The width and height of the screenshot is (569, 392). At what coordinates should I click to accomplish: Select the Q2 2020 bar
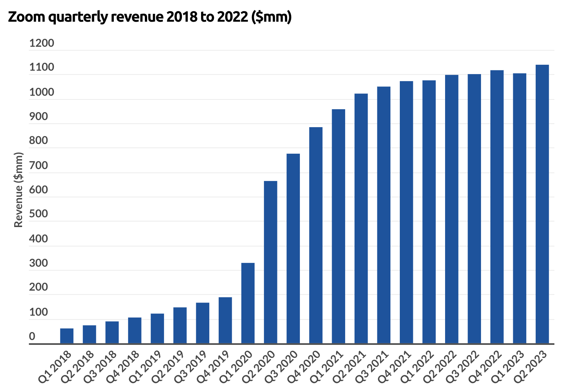[271, 262]
